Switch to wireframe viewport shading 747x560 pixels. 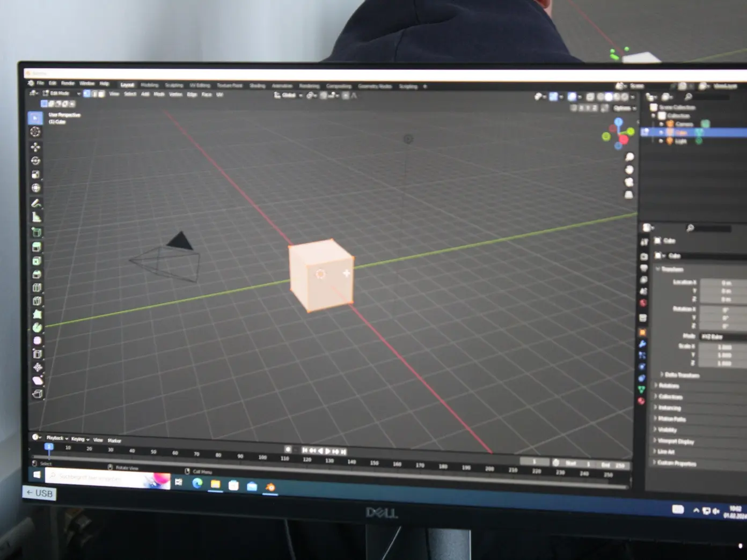[x=600, y=97]
